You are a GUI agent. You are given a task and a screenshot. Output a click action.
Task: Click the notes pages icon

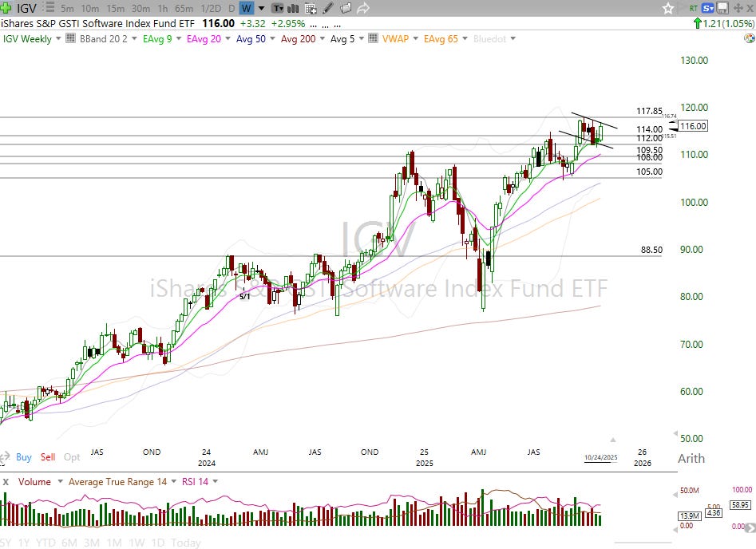coord(345,8)
